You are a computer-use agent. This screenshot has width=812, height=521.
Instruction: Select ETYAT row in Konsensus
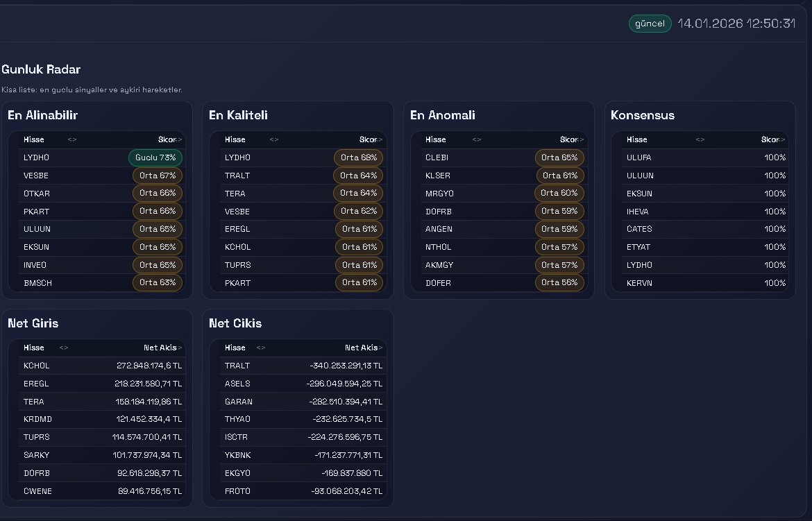coord(705,247)
